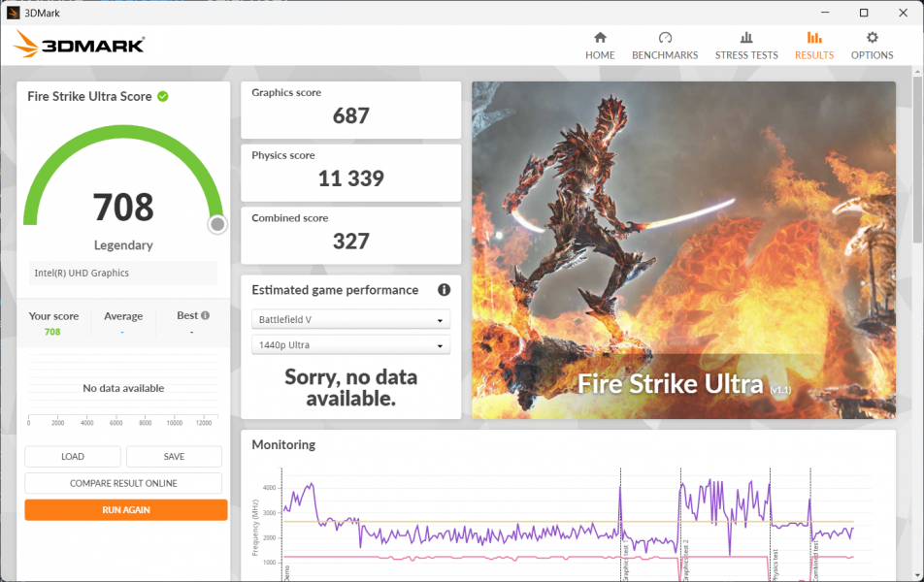The height and width of the screenshot is (582, 924).
Task: Hit the orange Run Again button
Action: tap(126, 509)
